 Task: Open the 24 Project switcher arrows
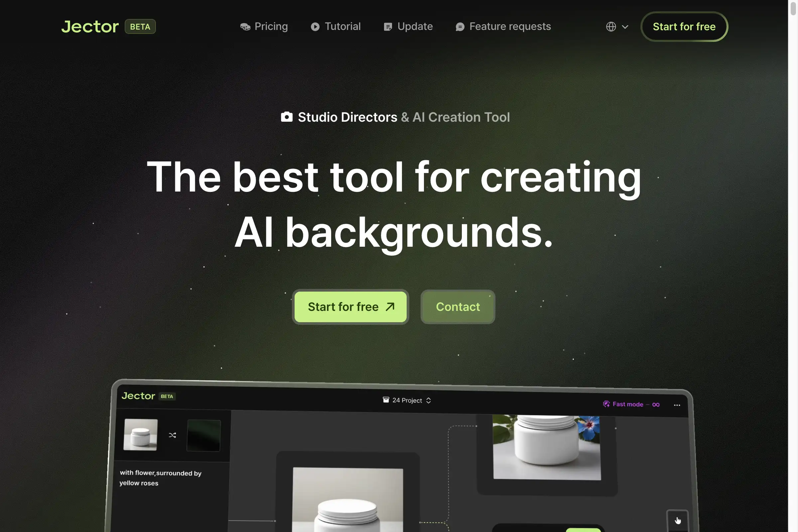429,400
